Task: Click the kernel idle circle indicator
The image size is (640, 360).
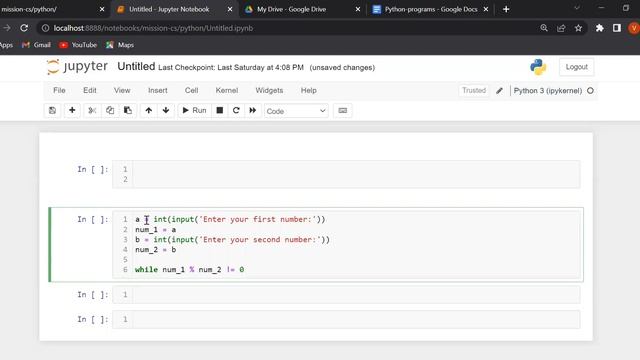Action: tap(590, 91)
